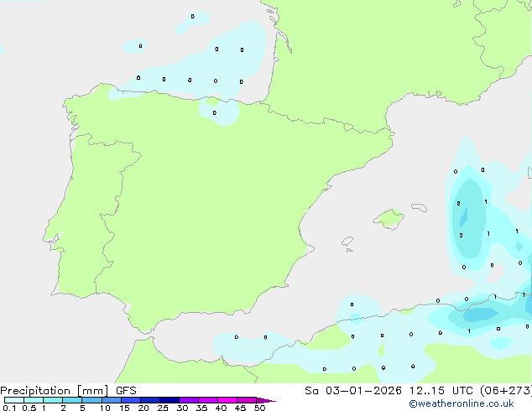Choose the 10–15 mm legend color box
The width and height of the screenshot is (532, 411).
(111, 400)
